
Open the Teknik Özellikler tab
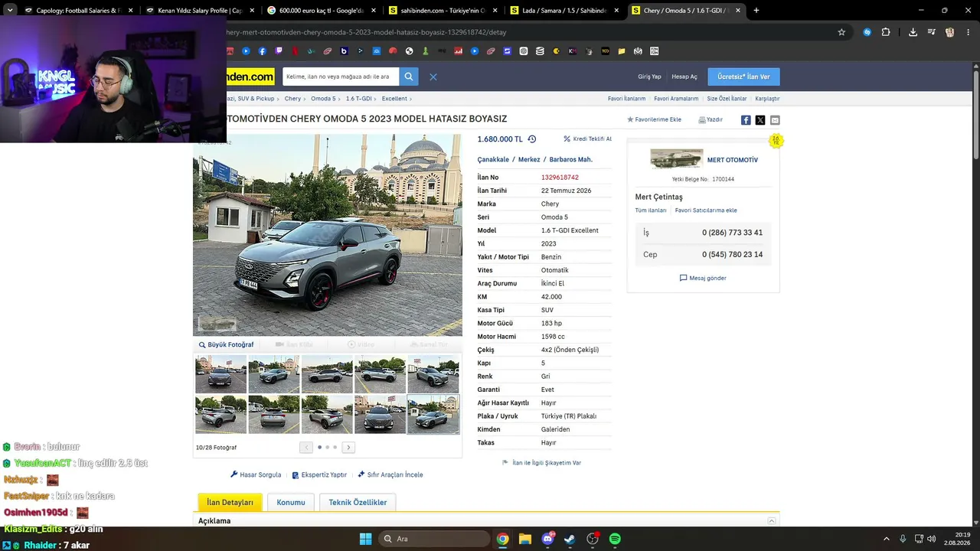coord(358,502)
